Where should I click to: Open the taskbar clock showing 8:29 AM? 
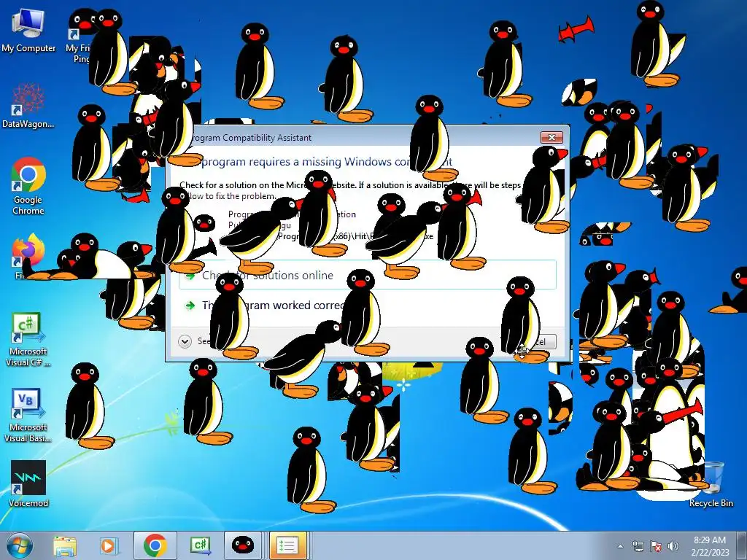click(710, 546)
